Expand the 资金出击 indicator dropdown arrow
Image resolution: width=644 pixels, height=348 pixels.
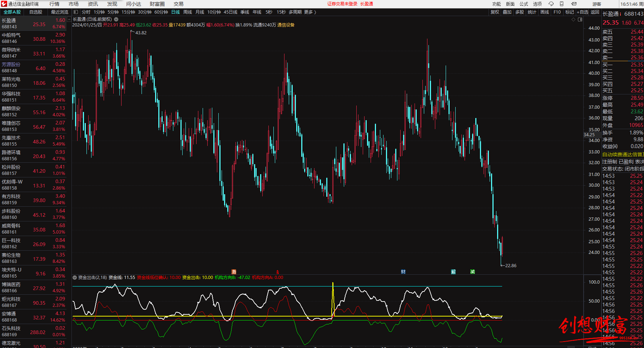[75, 278]
